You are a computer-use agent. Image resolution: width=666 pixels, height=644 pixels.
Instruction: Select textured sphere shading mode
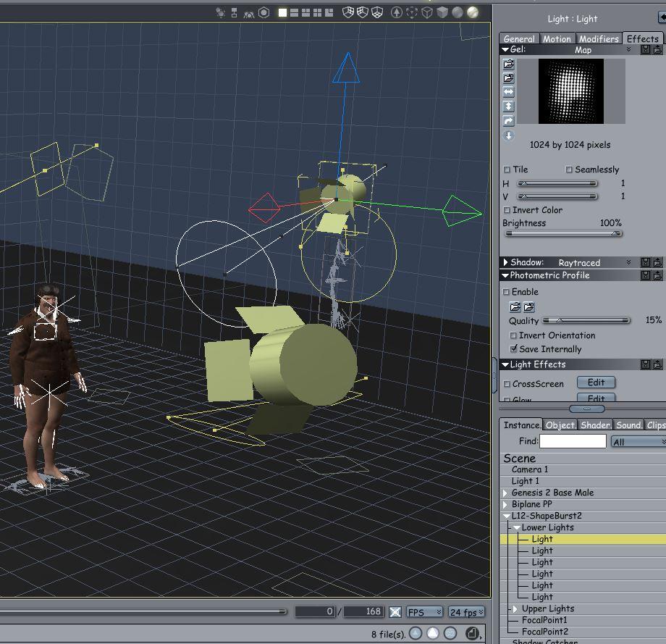[x=473, y=13]
